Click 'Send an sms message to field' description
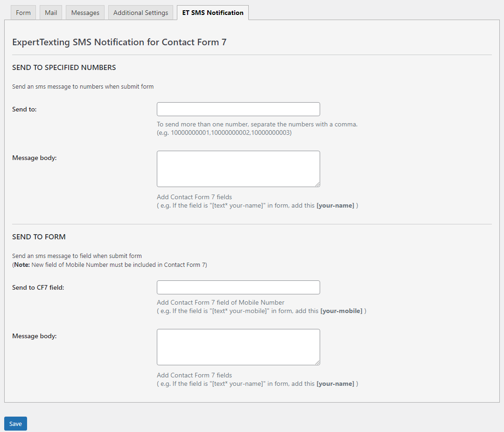The width and height of the screenshot is (504, 432). pyautogui.click(x=77, y=256)
